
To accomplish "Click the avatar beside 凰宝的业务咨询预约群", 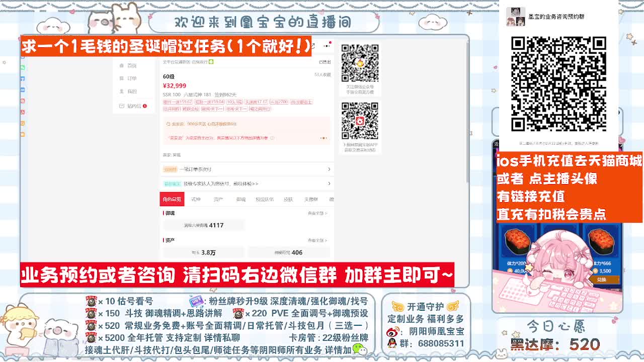I will point(516,17).
